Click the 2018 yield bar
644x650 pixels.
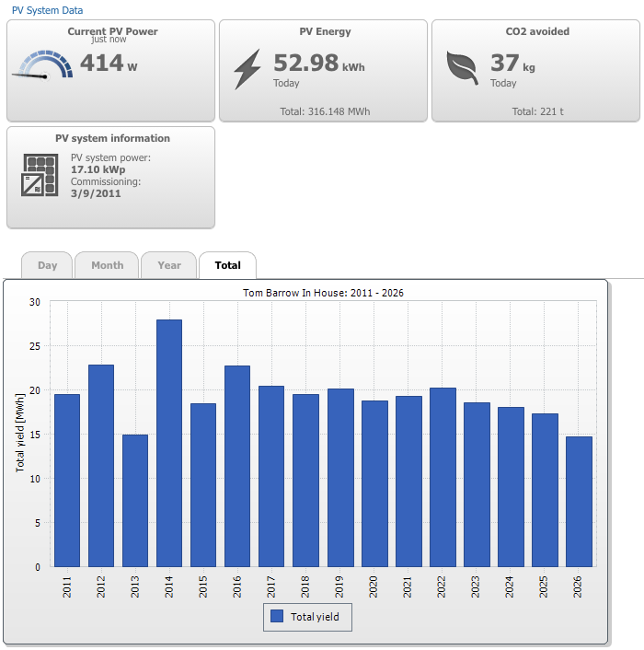(305, 481)
